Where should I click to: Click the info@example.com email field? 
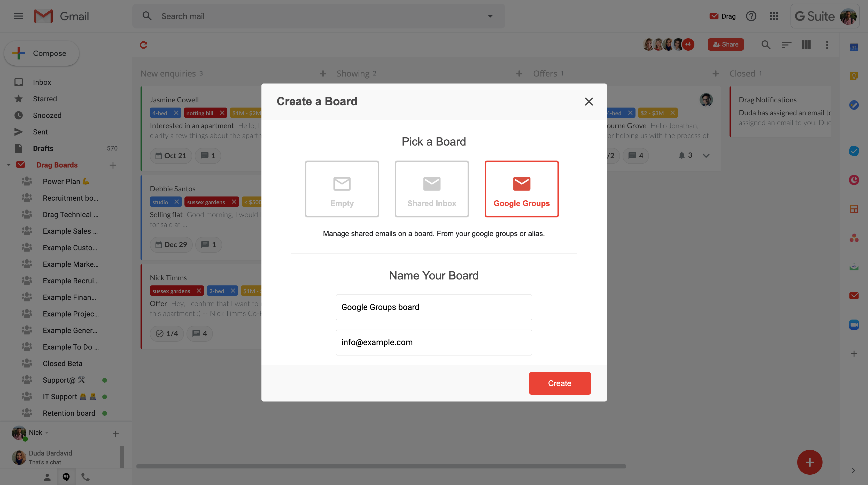(x=434, y=342)
